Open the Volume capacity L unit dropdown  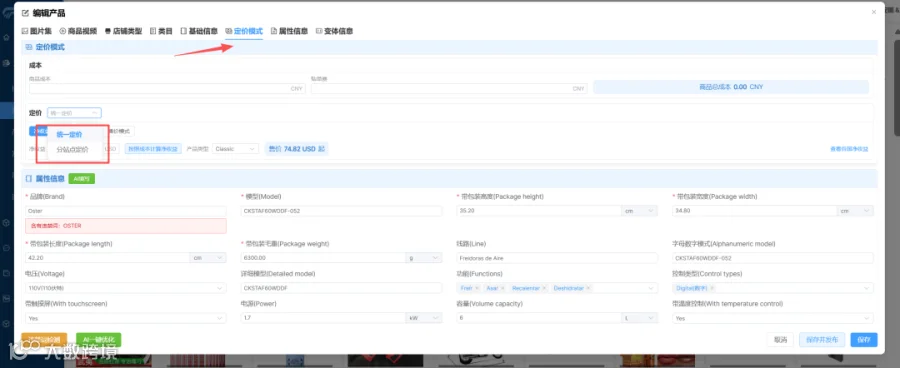(x=639, y=318)
